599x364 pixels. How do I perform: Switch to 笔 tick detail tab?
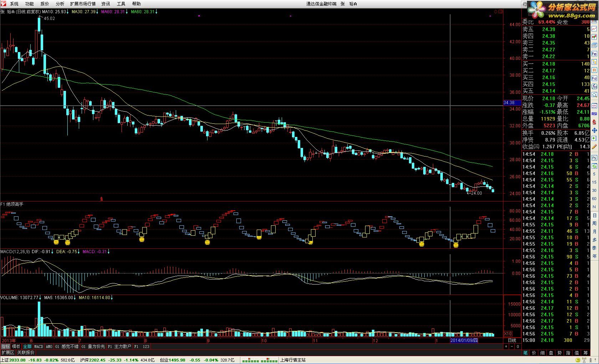[x=525, y=353]
